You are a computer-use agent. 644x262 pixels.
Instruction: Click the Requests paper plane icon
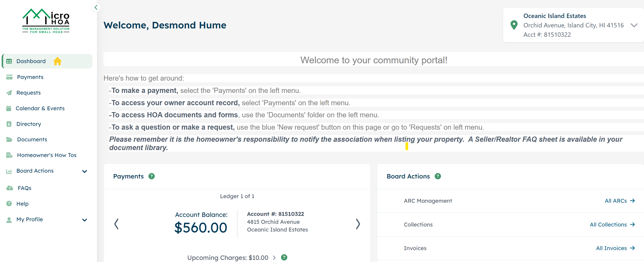[9, 93]
